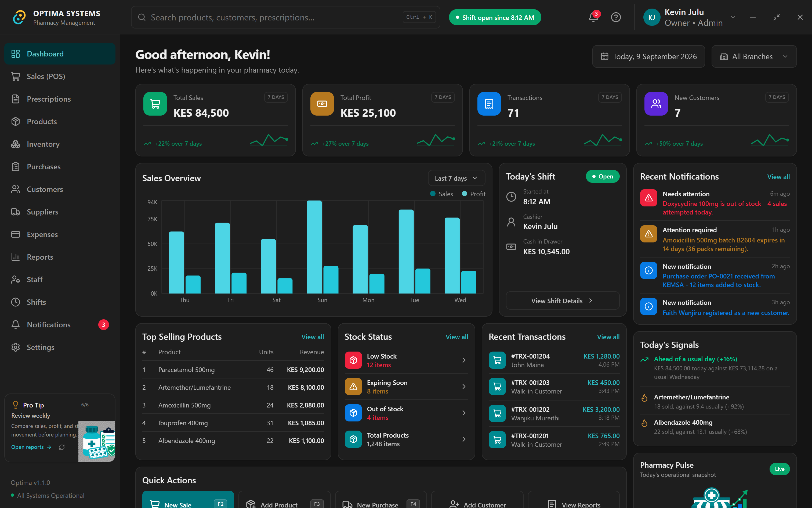Click the Wednesday profit bar in chart
Screen dimensions: 812x508
click(x=469, y=282)
